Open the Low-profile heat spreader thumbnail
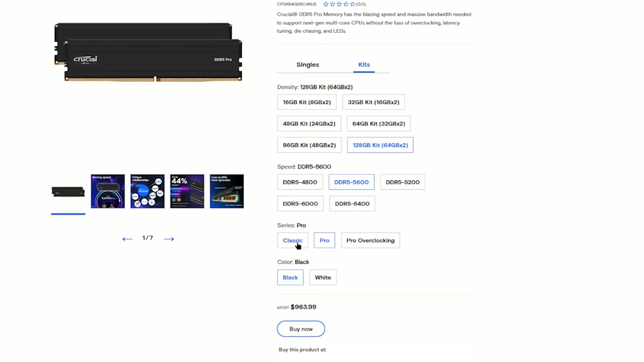This screenshot has width=644, height=362. pos(227,192)
